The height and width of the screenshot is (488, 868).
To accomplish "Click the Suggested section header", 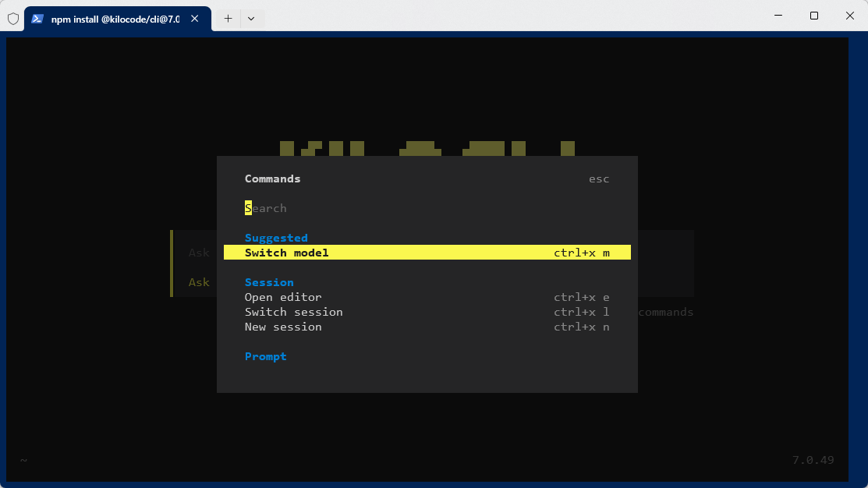I will [276, 238].
